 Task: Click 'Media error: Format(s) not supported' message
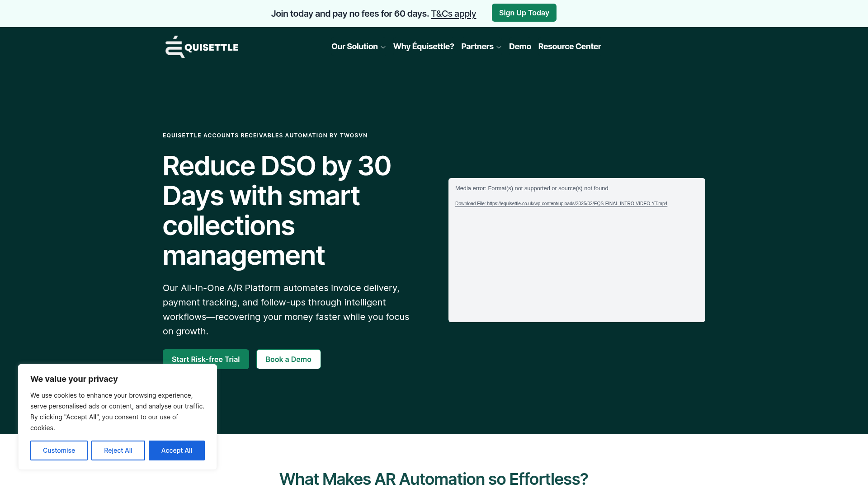532,188
